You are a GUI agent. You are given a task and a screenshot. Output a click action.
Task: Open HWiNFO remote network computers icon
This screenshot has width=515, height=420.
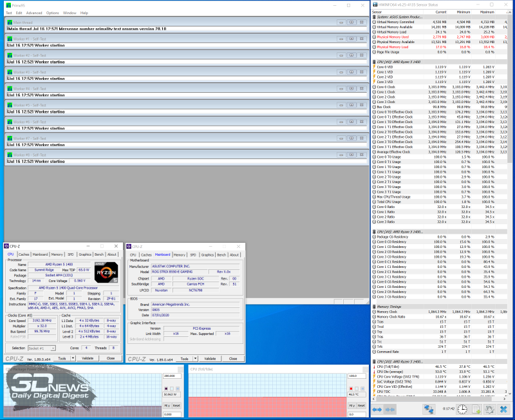pos(429,409)
